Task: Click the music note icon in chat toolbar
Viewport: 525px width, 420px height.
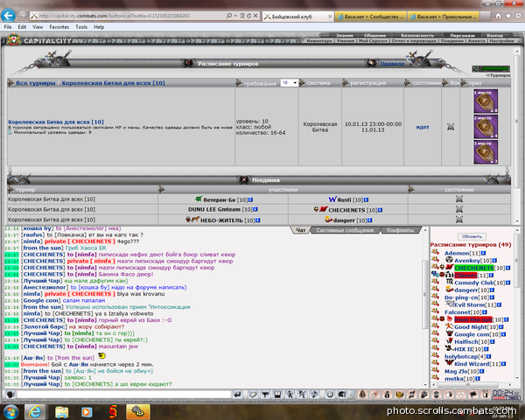Action: coord(314,395)
